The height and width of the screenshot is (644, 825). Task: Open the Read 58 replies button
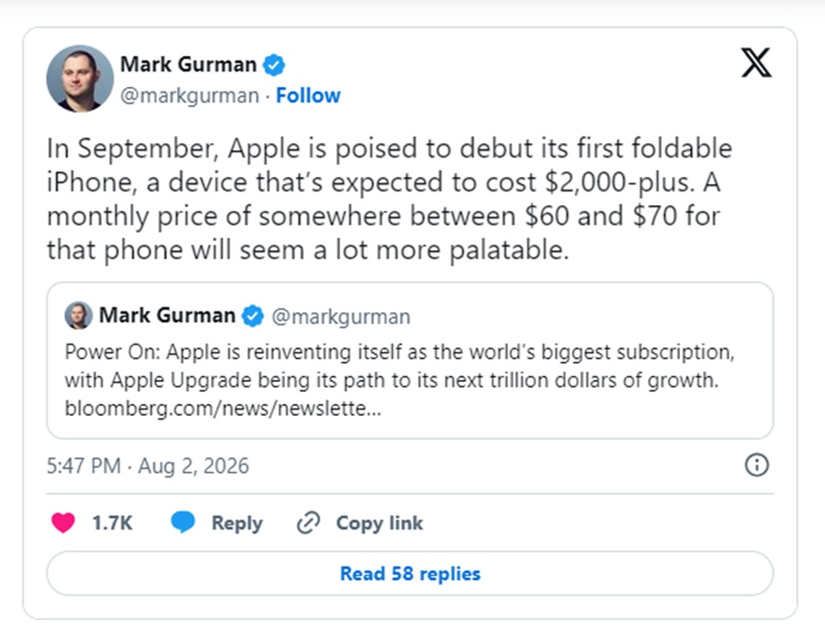tap(410, 573)
